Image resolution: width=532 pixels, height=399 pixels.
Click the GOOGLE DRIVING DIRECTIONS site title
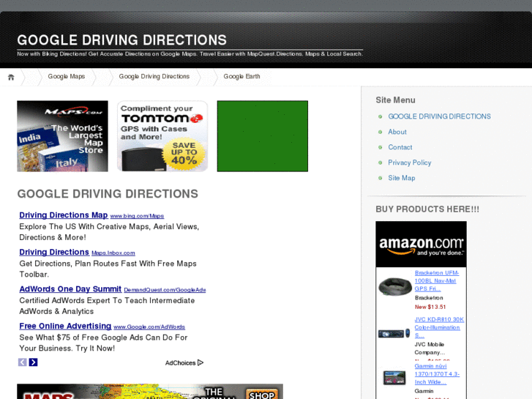point(121,40)
